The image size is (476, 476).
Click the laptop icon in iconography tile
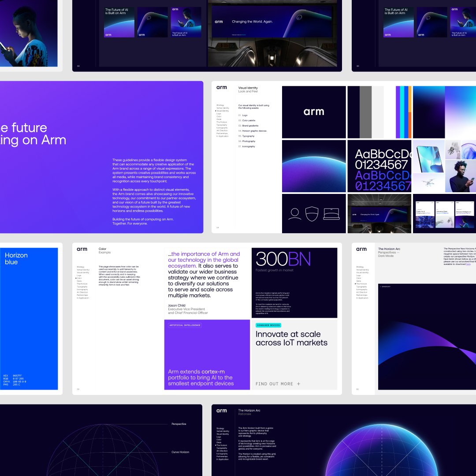(x=331, y=214)
